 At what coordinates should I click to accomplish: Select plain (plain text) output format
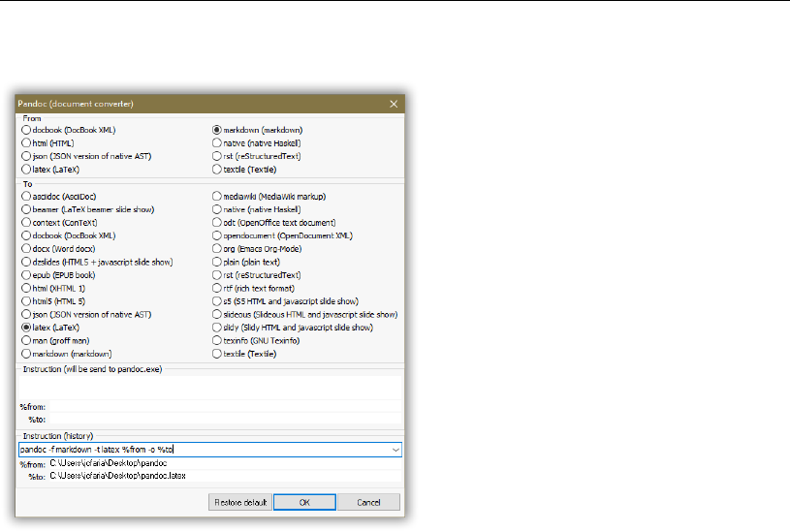pos(246,262)
